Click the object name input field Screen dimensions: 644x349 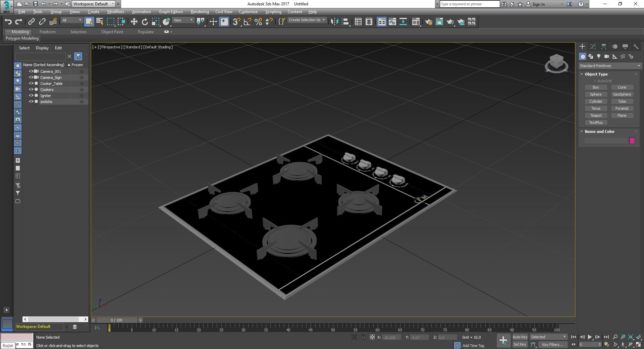tap(606, 141)
